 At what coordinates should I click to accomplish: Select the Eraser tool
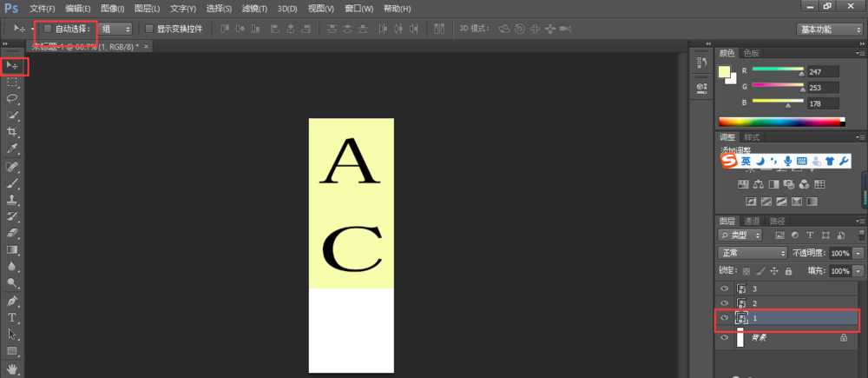[13, 233]
